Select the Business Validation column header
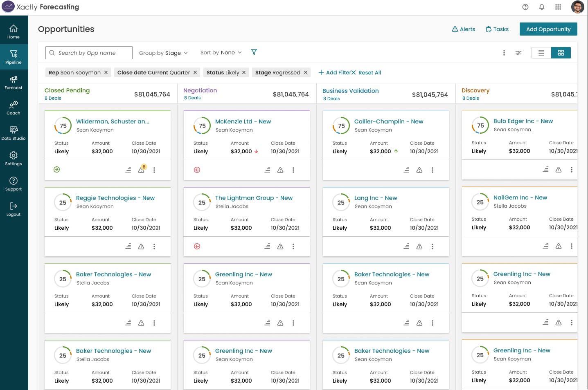The height and width of the screenshot is (390, 588). coord(351,91)
